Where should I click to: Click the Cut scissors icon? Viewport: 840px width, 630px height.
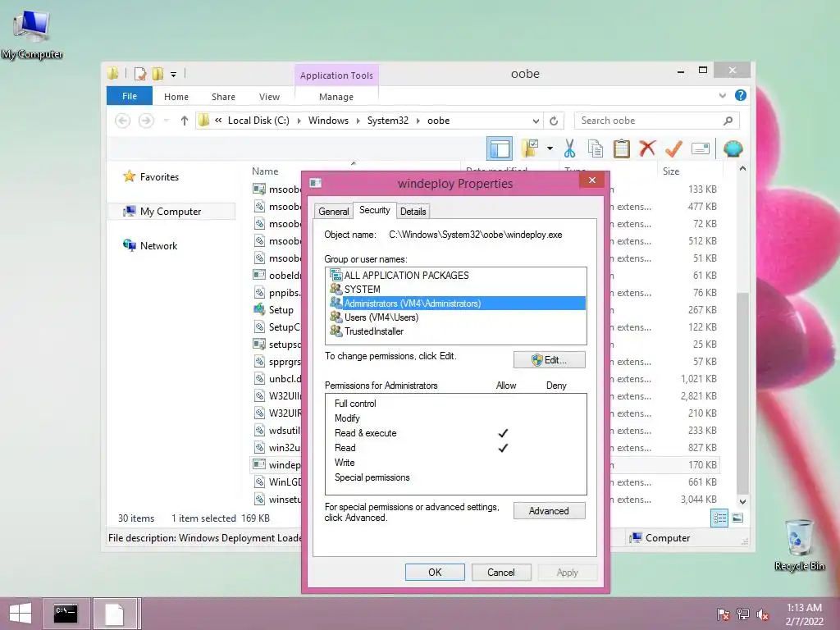[x=569, y=148]
